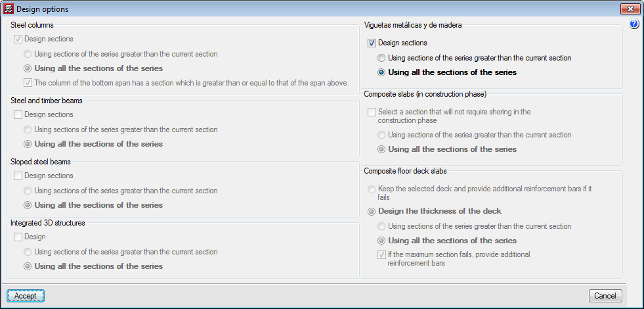Enable Design sections for Sloped steel beams
This screenshot has width=644, height=309.
[18, 176]
